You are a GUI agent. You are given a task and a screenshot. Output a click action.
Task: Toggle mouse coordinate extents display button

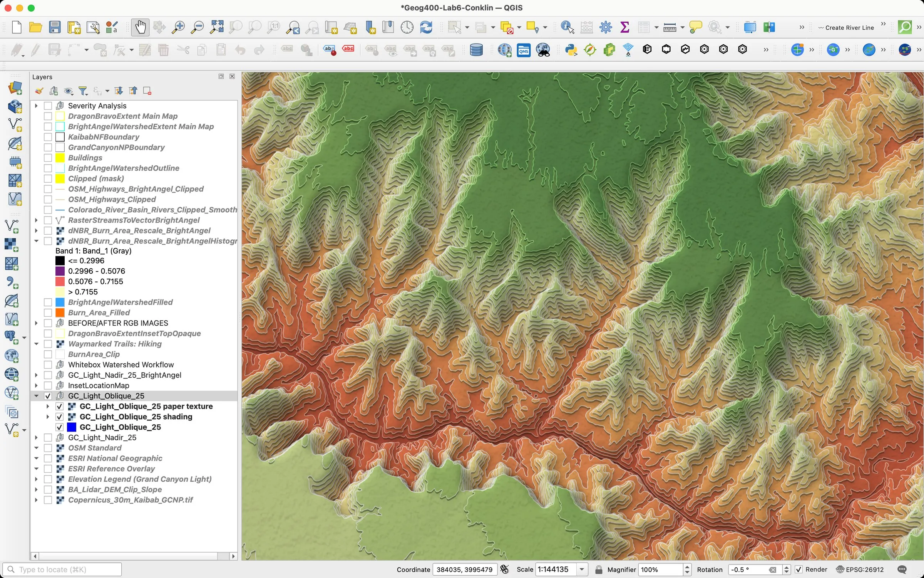[504, 570]
